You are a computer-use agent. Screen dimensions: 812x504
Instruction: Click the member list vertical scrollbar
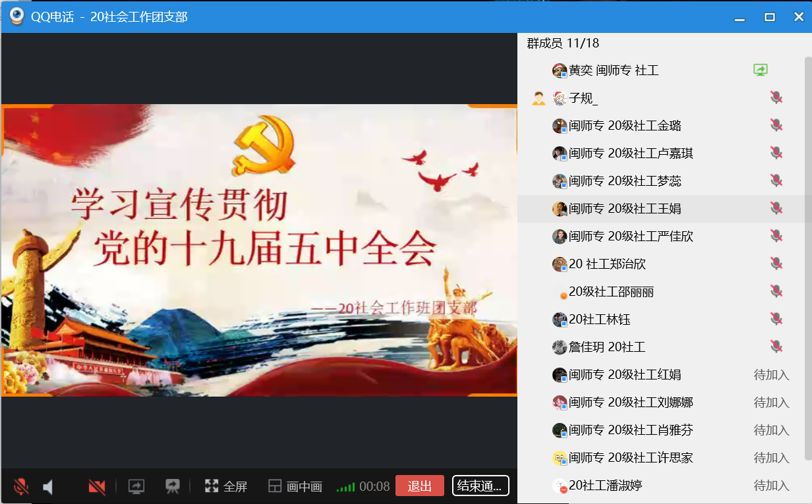807,257
